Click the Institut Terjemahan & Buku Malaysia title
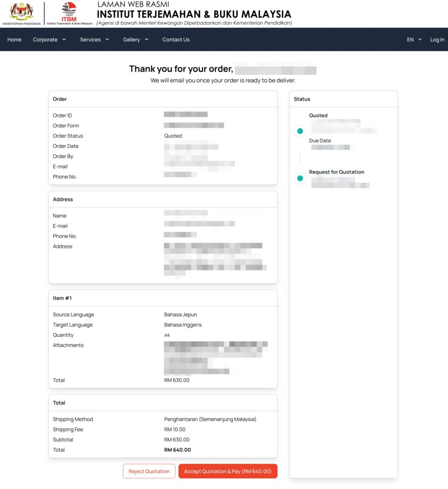This screenshot has height=489, width=448. coord(194,14)
